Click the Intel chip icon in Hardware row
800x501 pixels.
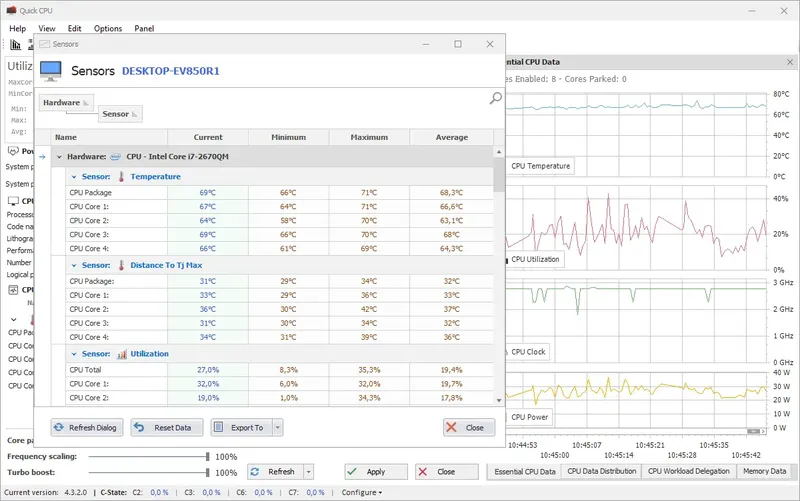[115, 157]
